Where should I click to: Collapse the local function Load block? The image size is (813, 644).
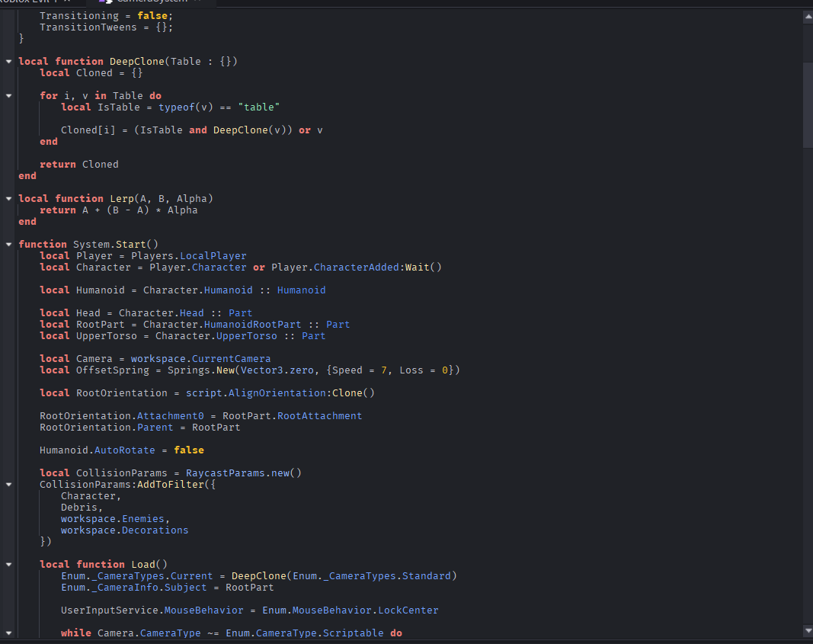[x=9, y=564]
